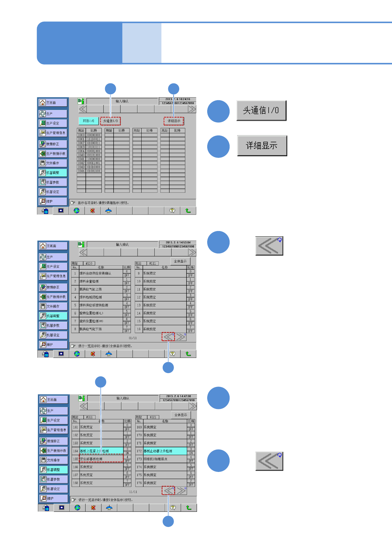392x555 pixels.
Task: Click top-bar right double arrow on 环形I/O screen
Action: click(x=192, y=109)
